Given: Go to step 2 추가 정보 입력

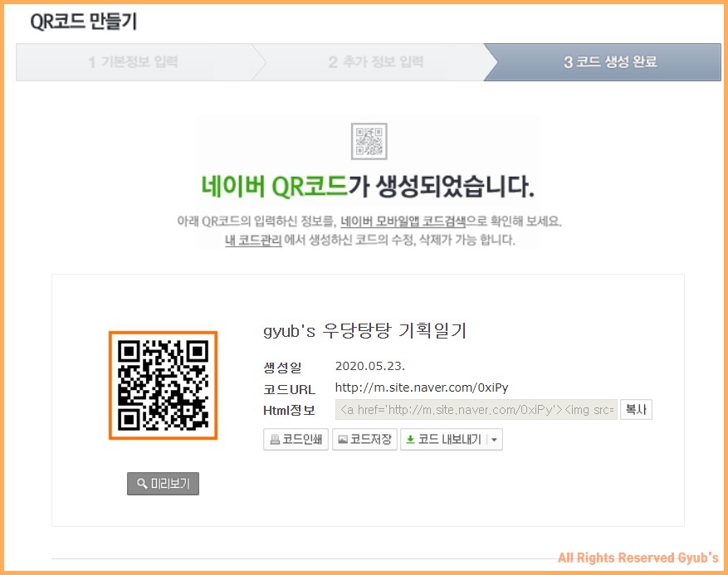Looking at the screenshot, I should pyautogui.click(x=375, y=62).
